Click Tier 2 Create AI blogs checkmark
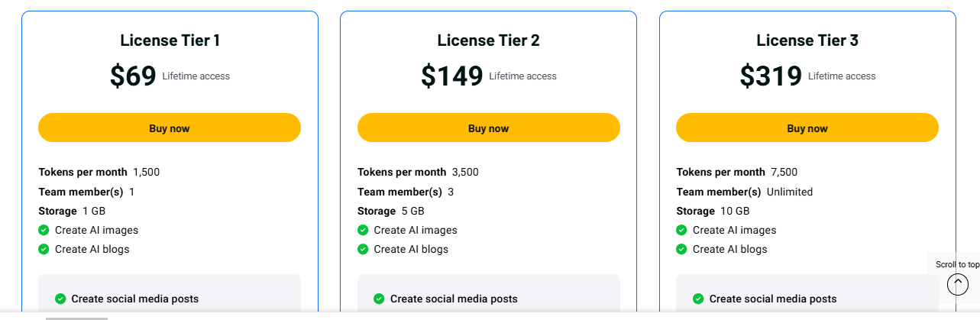Screen dimensions: 980x320 [x=363, y=249]
